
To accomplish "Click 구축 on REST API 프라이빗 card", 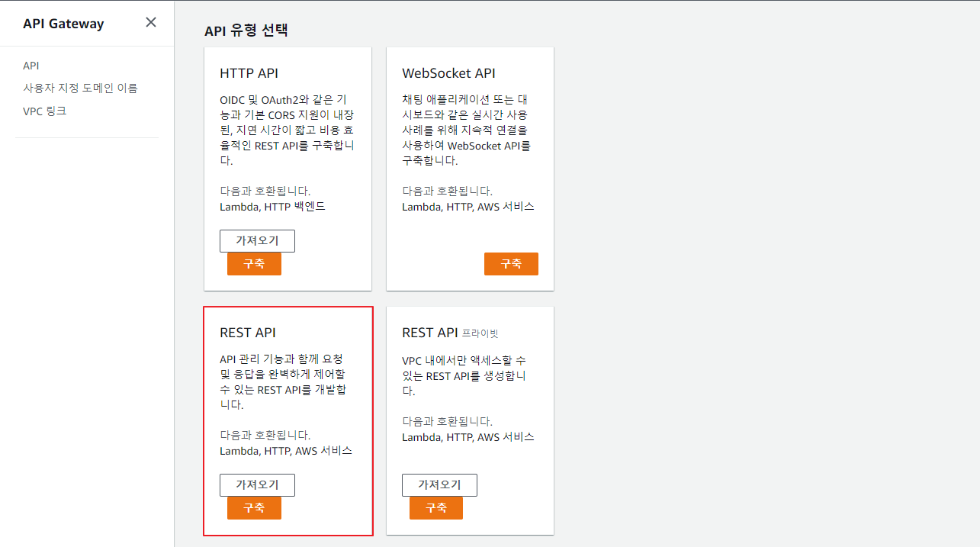I will [436, 508].
